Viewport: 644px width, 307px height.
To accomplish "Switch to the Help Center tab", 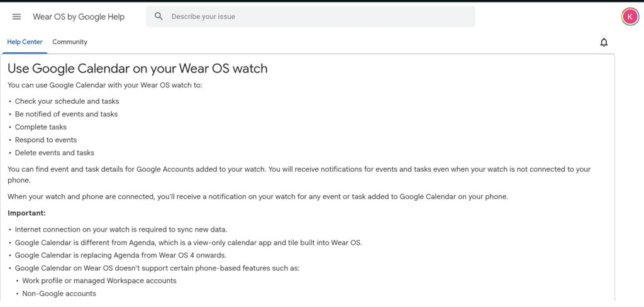I will click(x=25, y=42).
